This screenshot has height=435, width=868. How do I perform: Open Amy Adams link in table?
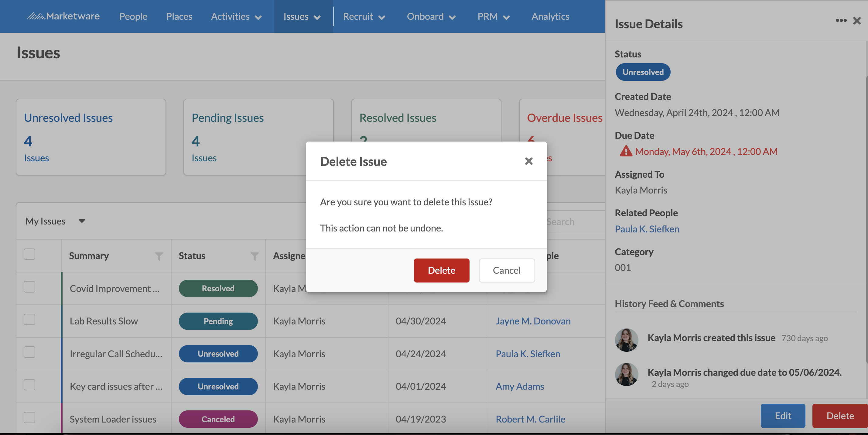(x=520, y=386)
